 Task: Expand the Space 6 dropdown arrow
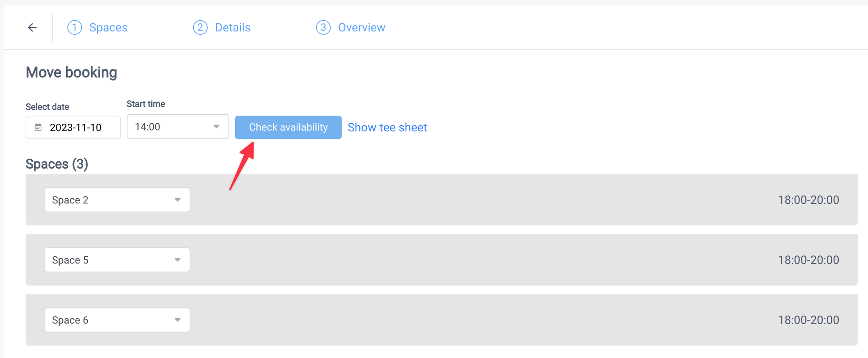[x=178, y=320]
